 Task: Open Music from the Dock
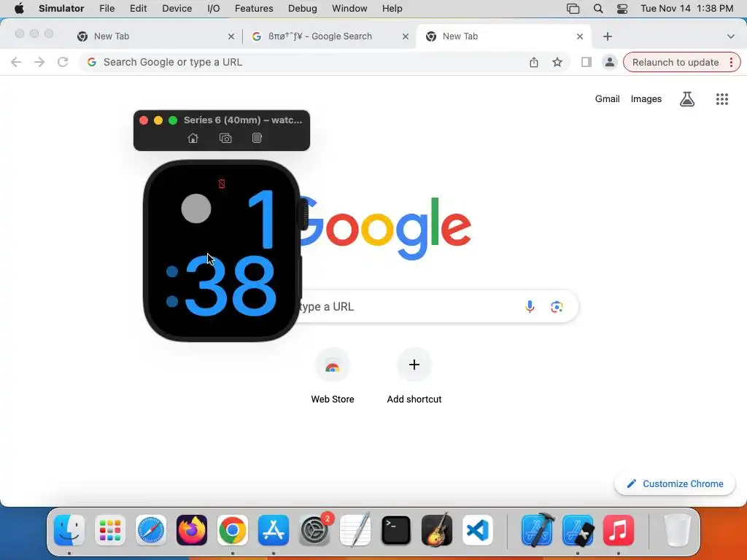point(619,530)
